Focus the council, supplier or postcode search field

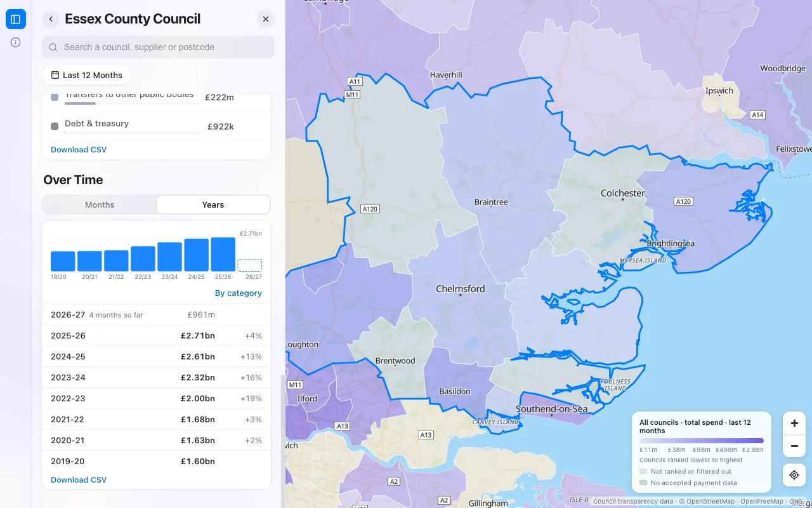point(158,47)
